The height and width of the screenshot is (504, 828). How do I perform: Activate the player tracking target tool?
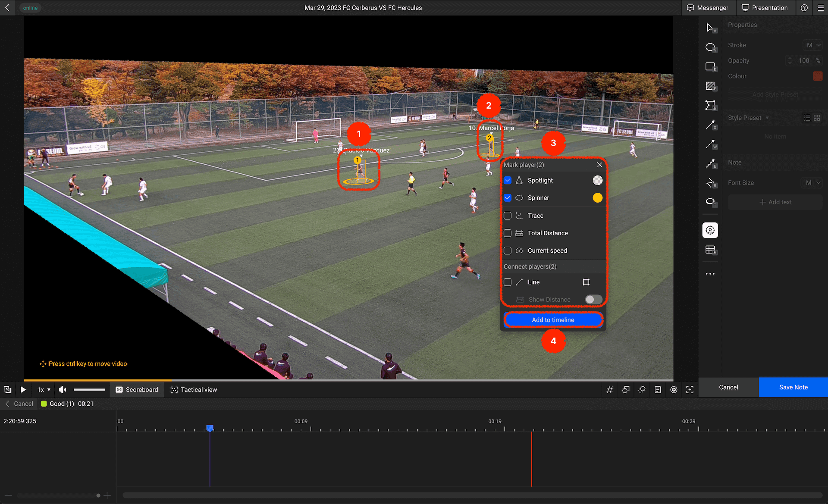pos(710,230)
